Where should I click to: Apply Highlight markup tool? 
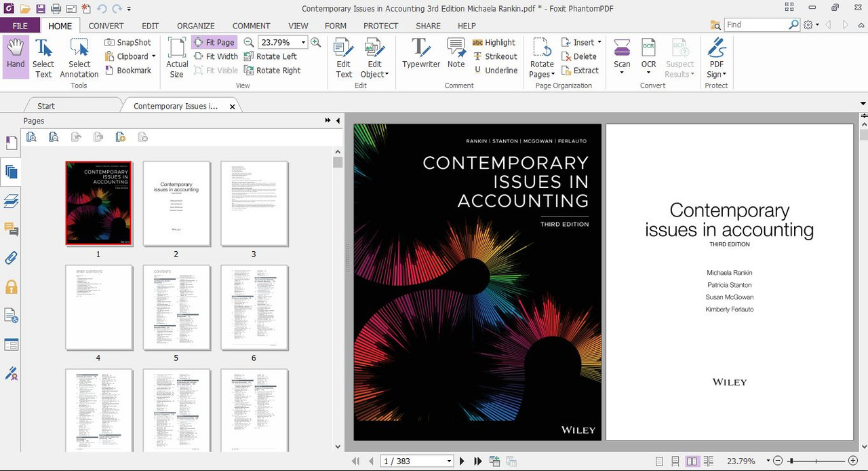(x=494, y=42)
